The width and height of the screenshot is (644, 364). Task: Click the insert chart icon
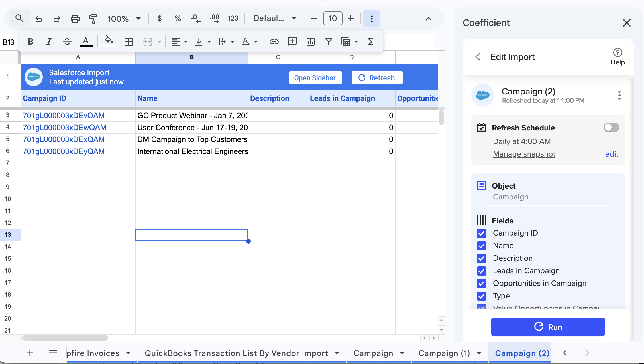(x=310, y=42)
